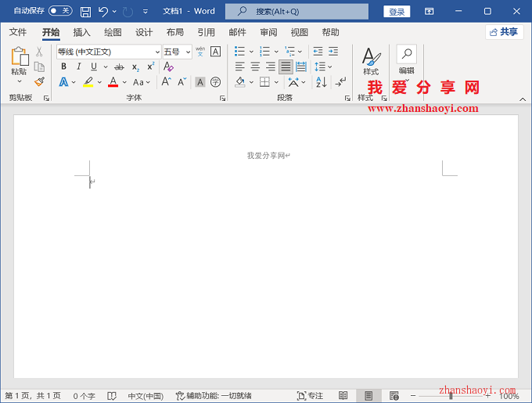The height and width of the screenshot is (403, 532).
Task: Click 辅助功能 accessibility status
Action: pos(214,396)
